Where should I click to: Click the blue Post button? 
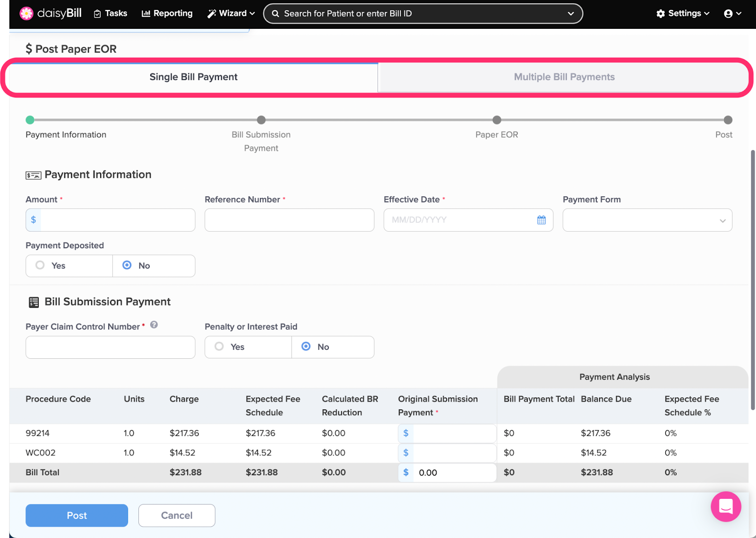coord(77,515)
